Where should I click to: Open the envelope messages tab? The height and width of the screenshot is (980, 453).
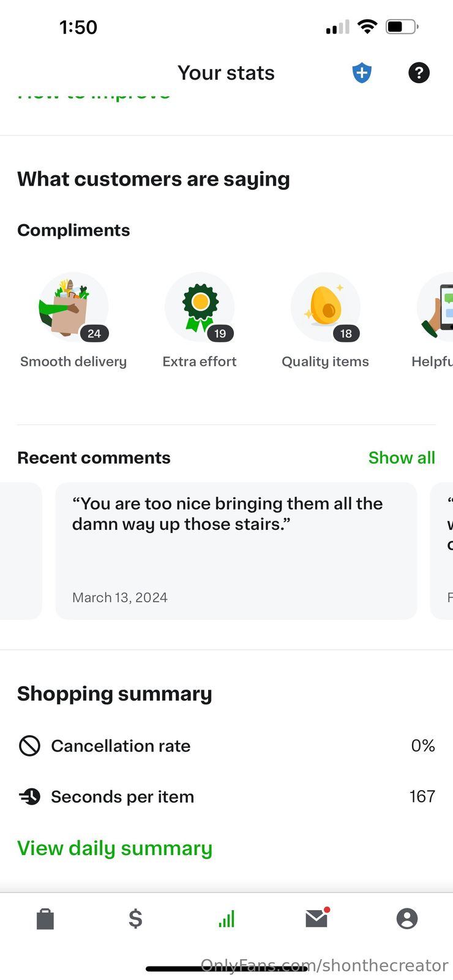[317, 918]
